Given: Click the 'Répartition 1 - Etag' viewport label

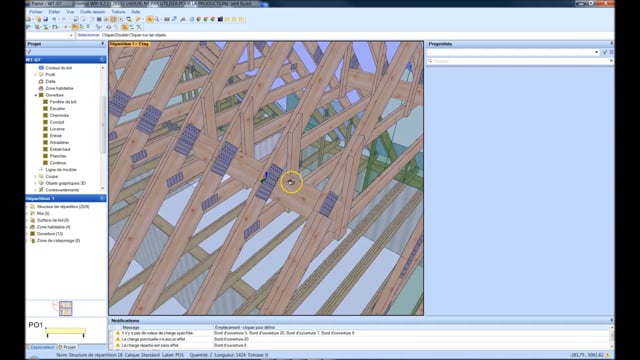Looking at the screenshot, I should pos(129,44).
